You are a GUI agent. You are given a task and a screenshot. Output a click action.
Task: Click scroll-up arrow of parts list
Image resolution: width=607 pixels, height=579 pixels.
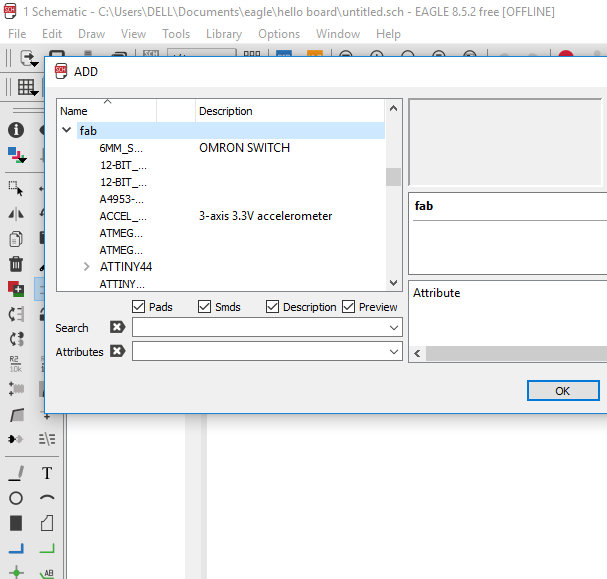coord(393,108)
